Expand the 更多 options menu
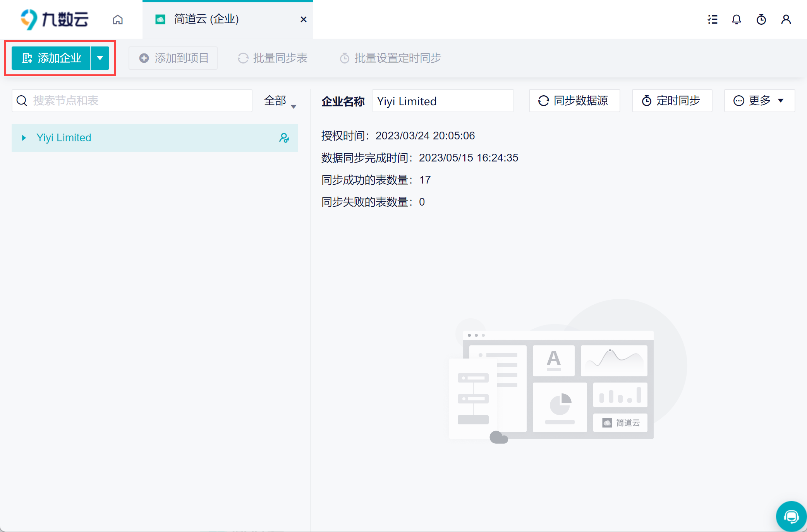807x532 pixels. coord(759,101)
